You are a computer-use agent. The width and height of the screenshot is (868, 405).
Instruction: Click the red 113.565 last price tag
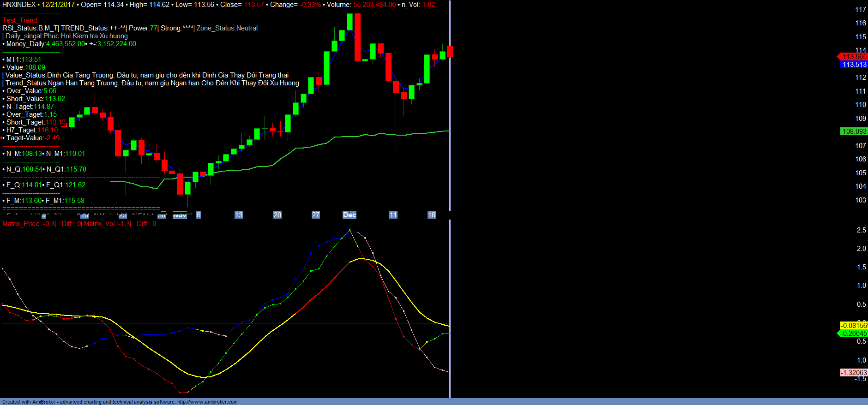[854, 57]
